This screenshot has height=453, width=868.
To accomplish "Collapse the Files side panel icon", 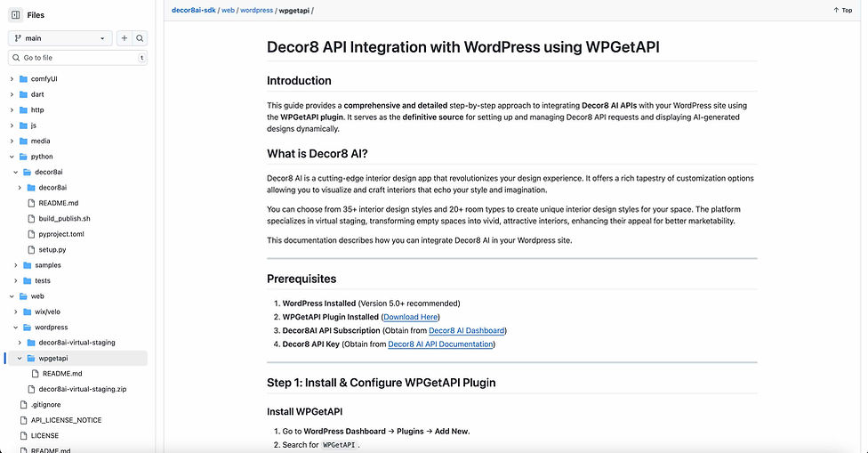I will click(x=15, y=15).
